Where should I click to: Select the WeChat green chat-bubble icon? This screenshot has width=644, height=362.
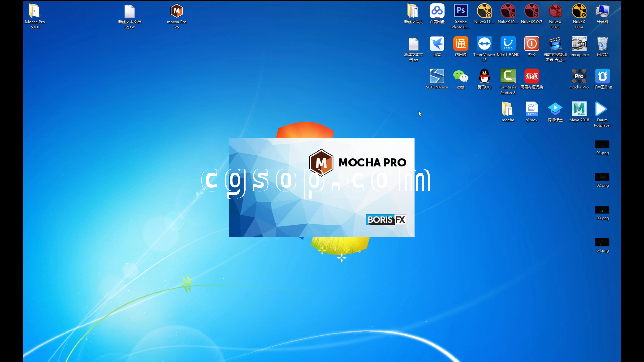[461, 76]
